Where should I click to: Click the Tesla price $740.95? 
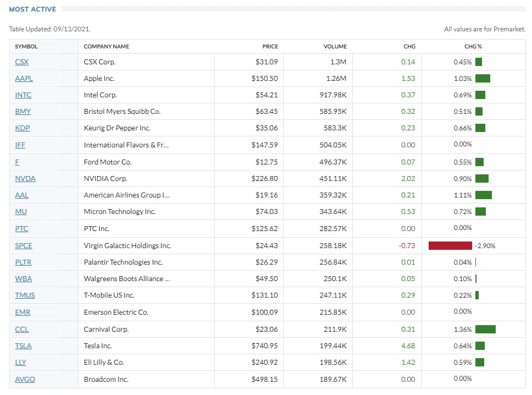click(264, 345)
